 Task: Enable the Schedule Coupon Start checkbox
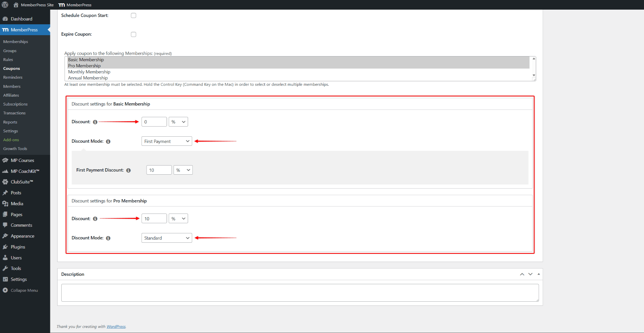[x=134, y=15]
